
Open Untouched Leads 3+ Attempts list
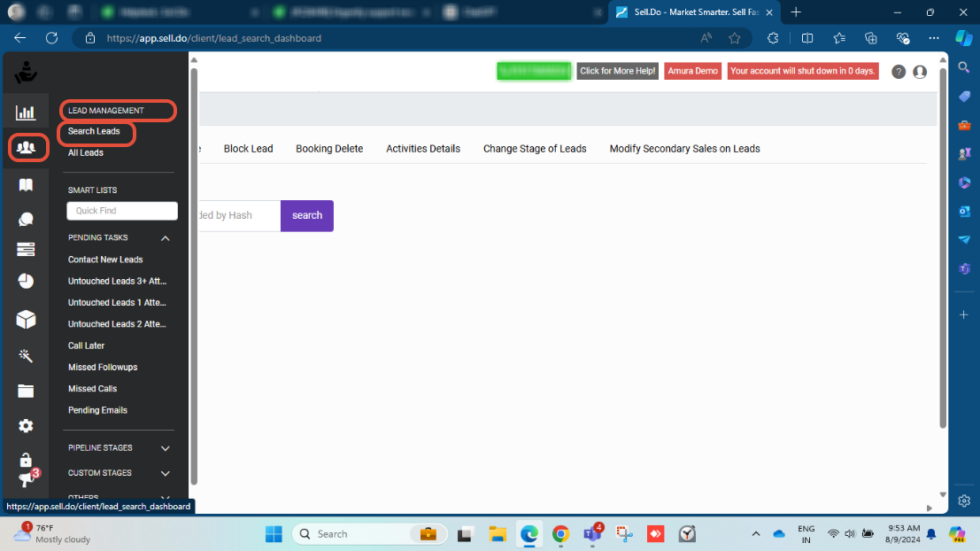[117, 282]
